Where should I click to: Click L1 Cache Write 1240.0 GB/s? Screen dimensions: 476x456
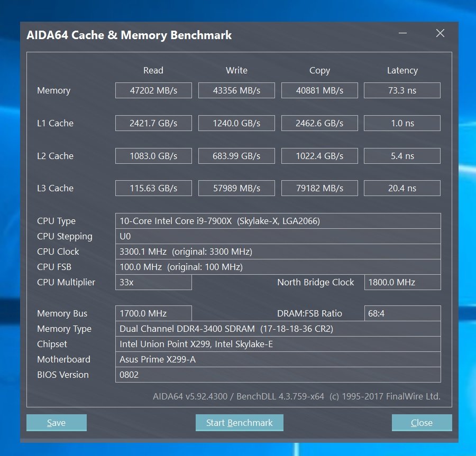click(x=236, y=123)
